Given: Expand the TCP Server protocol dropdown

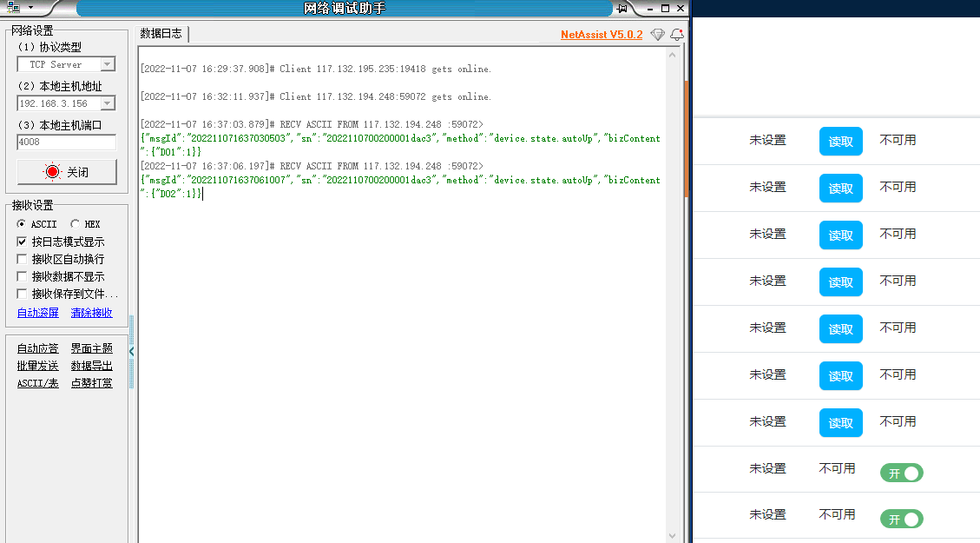Looking at the screenshot, I should (x=107, y=64).
